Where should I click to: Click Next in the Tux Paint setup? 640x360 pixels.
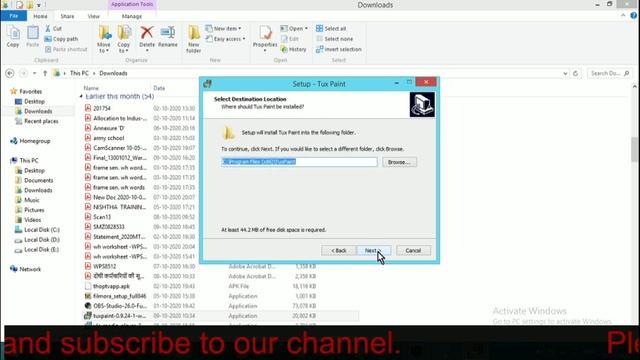point(373,250)
